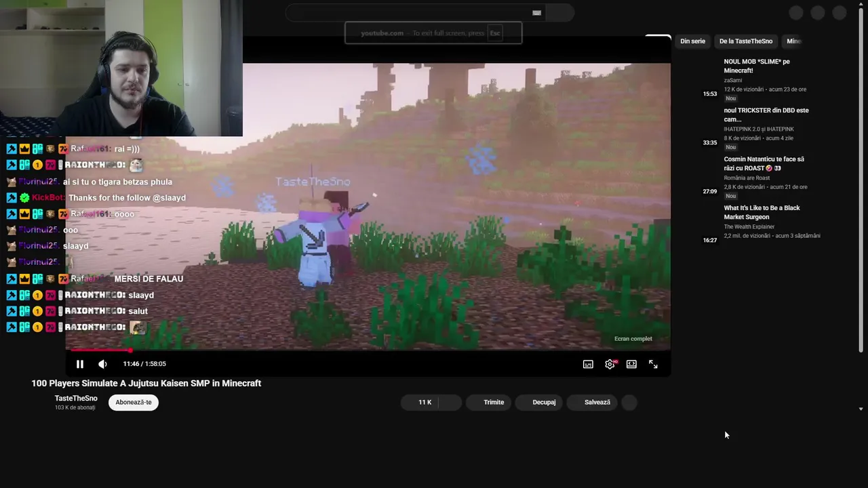
Task: Click the 27:09 duration thumbnail
Action: click(710, 191)
